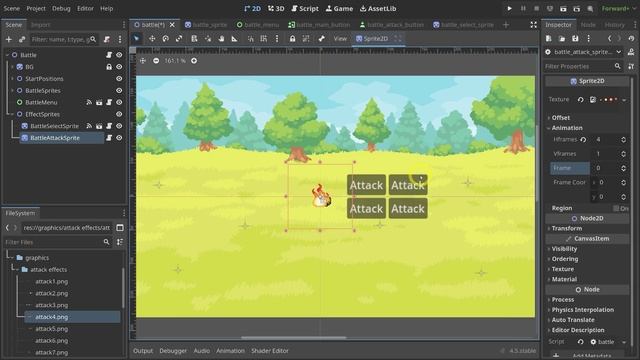Zoom in the 2D viewport
Image resolution: width=640 pixels, height=360 pixels.
[194, 61]
